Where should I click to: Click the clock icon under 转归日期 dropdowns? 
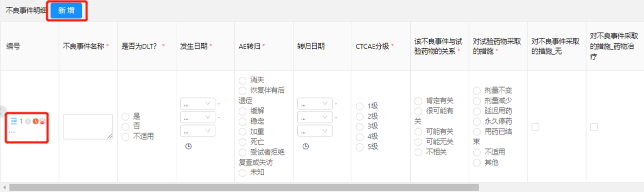pyautogui.click(x=306, y=146)
